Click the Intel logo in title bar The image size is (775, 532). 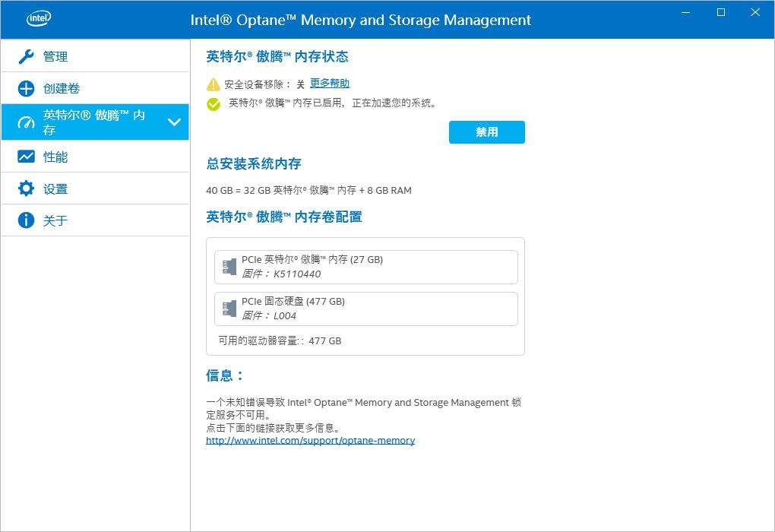[x=39, y=19]
